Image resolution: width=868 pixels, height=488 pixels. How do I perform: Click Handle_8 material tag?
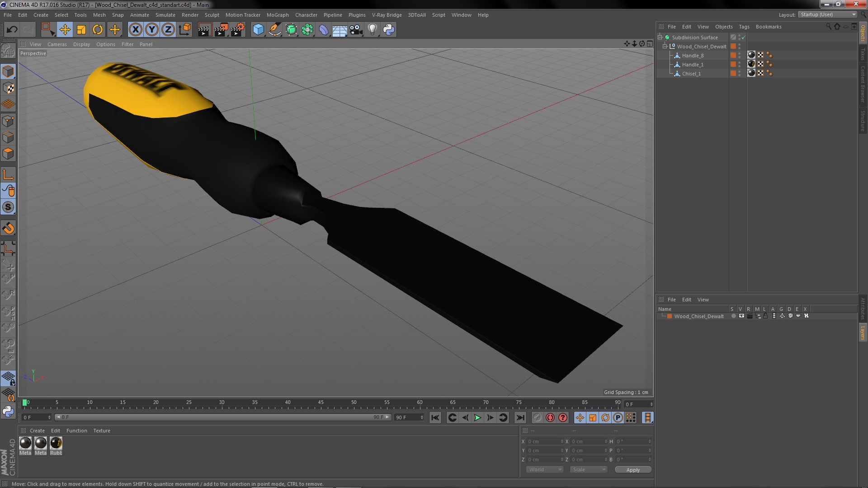point(751,55)
